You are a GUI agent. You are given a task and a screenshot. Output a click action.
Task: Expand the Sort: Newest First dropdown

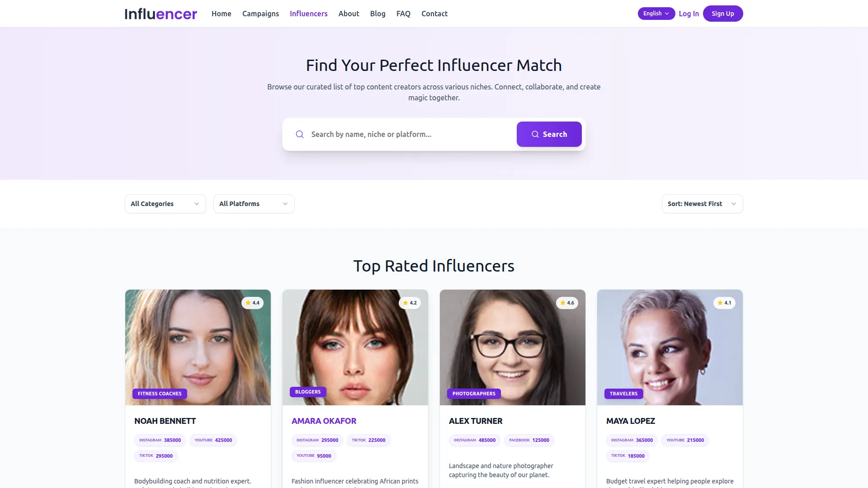(702, 204)
